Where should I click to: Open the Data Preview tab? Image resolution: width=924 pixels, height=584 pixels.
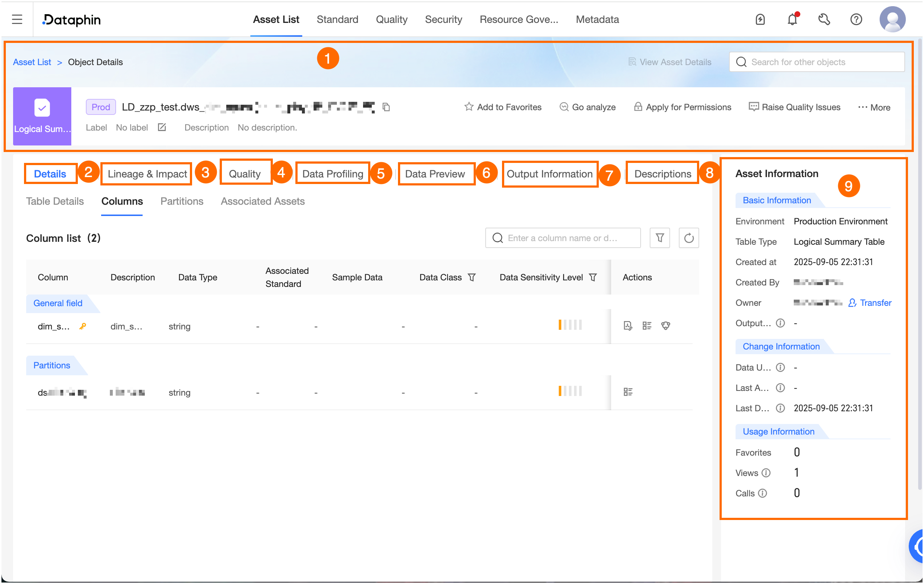coord(435,174)
